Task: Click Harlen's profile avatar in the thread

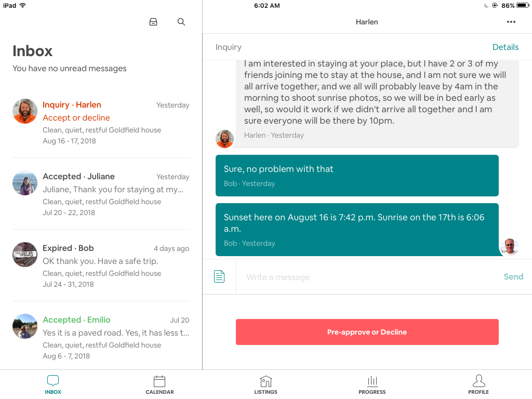Action: pos(224,139)
